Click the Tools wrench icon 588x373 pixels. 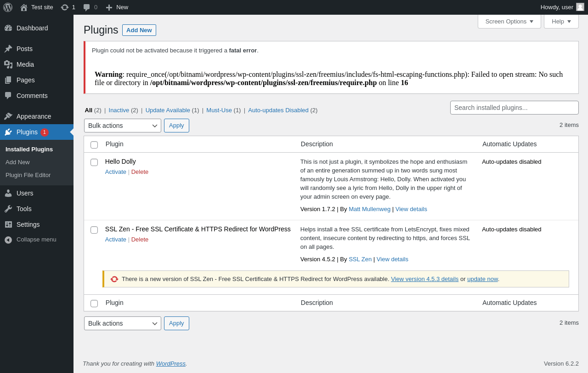point(8,209)
